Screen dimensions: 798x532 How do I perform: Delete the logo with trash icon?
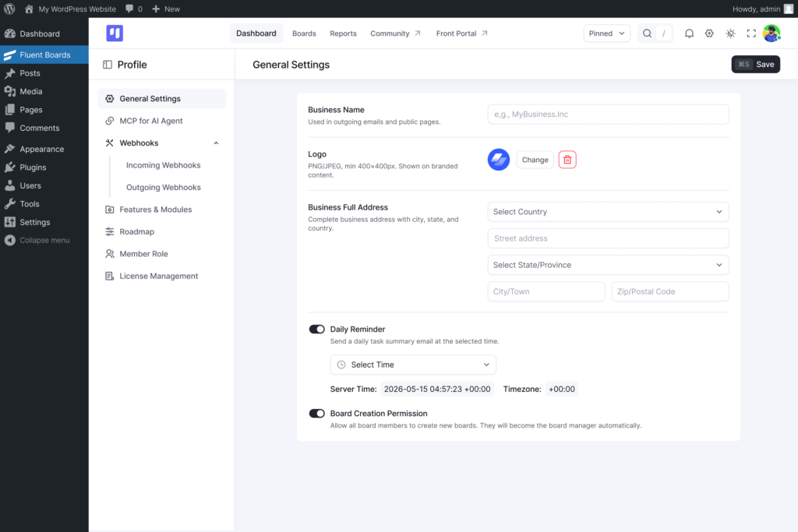coord(567,160)
